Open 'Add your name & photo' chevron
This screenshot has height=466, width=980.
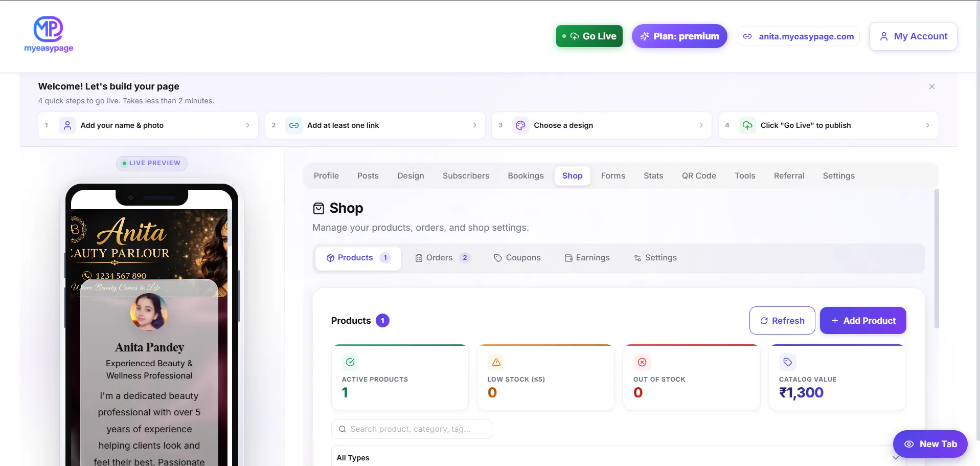click(248, 125)
